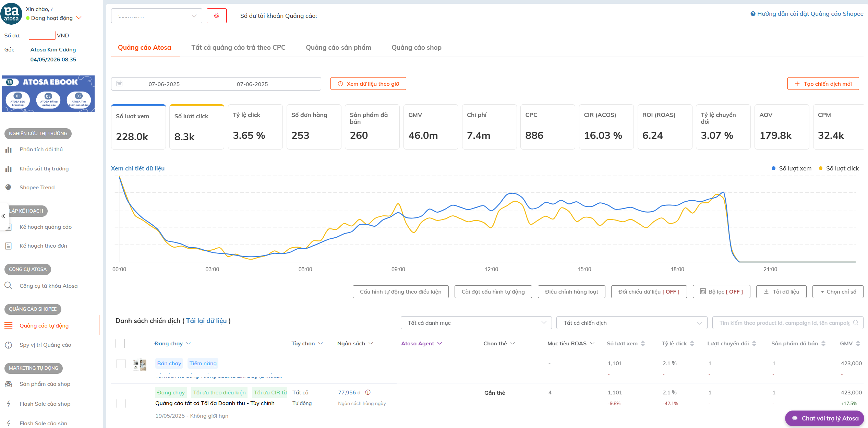This screenshot has height=428, width=868.
Task: Collapse sidebar with double chevron icon
Action: point(3,216)
